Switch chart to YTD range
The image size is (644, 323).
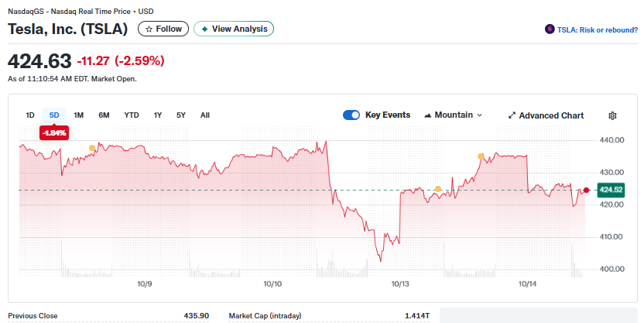(132, 115)
